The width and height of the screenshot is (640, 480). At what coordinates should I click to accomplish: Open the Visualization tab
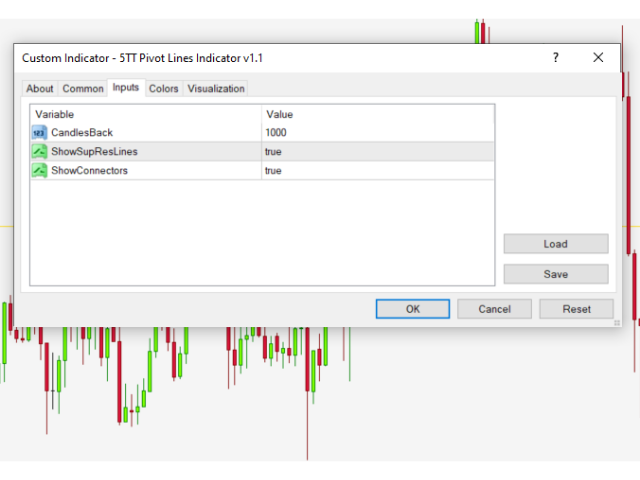point(216,89)
